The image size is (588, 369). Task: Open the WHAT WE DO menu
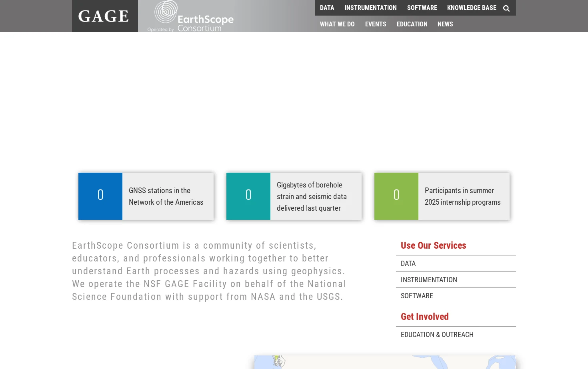(x=337, y=24)
